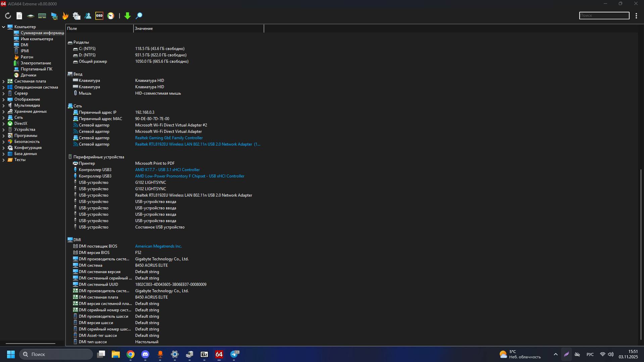Viewport: 644px width, 362px height.
Task: Collapse the Компьютер tree node
Action: 4,27
